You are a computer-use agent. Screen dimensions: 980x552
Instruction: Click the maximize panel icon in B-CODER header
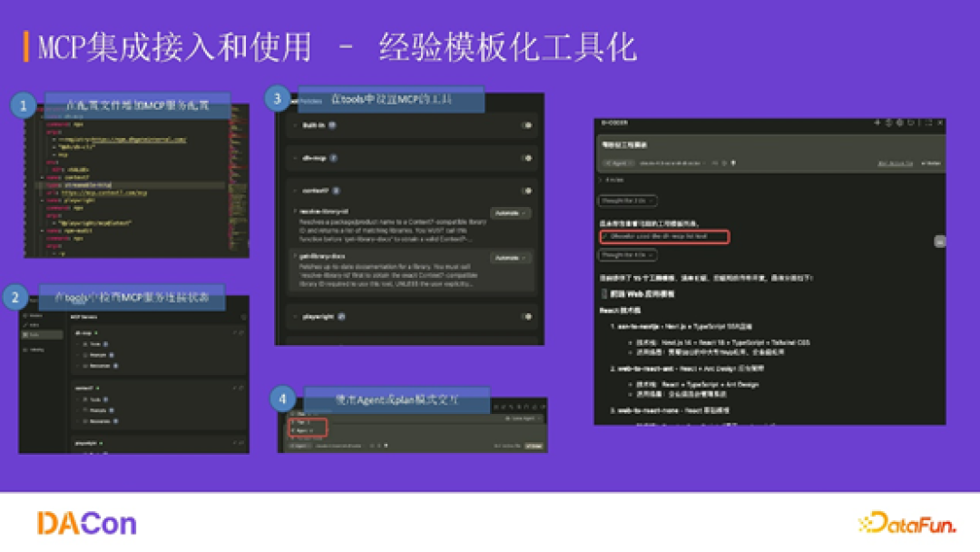[x=928, y=123]
